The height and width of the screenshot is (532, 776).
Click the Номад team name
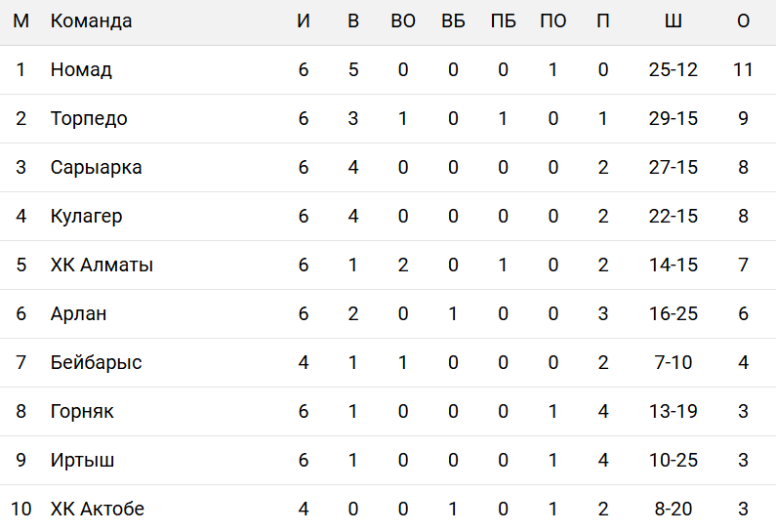[x=81, y=70]
